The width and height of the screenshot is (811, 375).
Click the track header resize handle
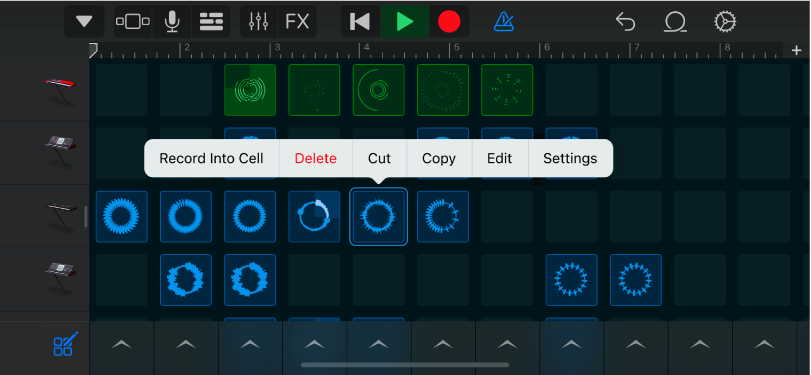click(x=85, y=217)
